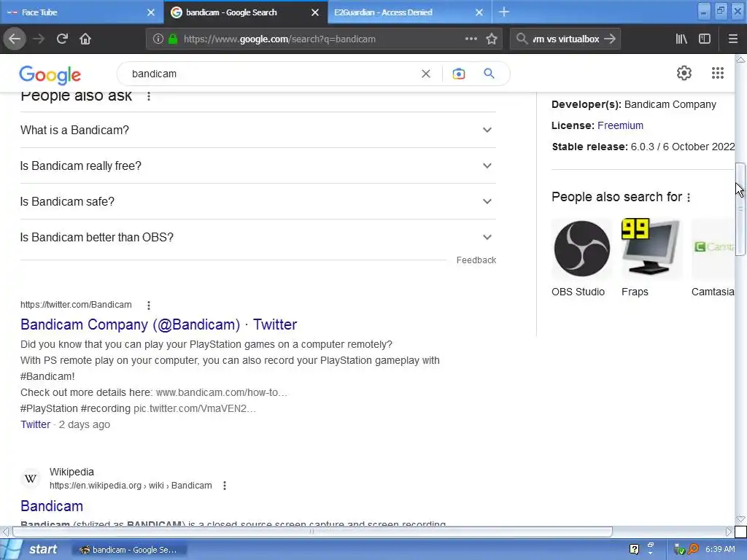Click the blue Twitter source link
This screenshot has height=560, width=747.
tap(35, 424)
